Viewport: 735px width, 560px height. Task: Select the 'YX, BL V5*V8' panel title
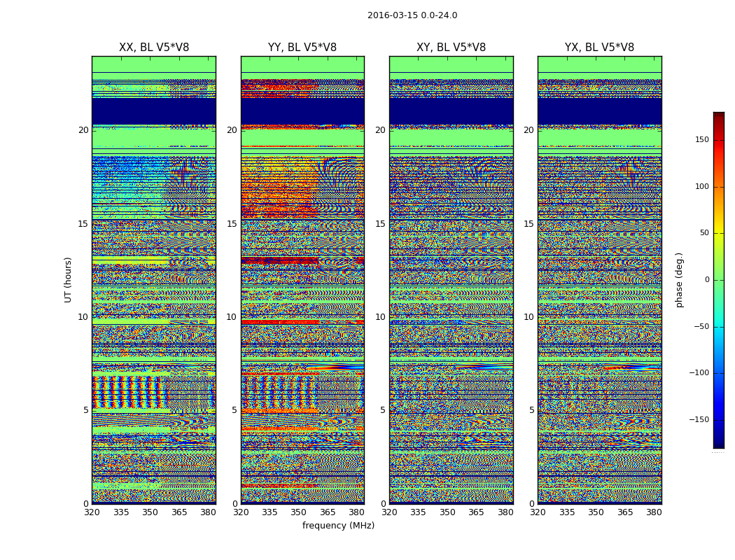(x=599, y=48)
